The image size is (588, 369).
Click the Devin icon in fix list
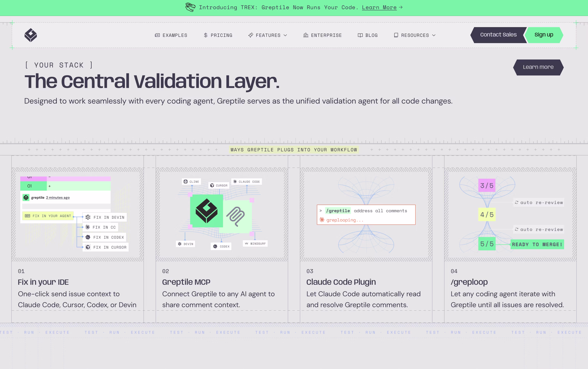click(88, 217)
